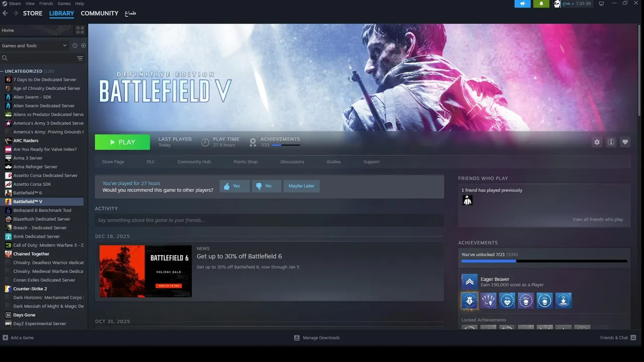This screenshot has width=644, height=362.
Task: Select the crown 'A' unlocked achievement icon
Action: (x=469, y=301)
